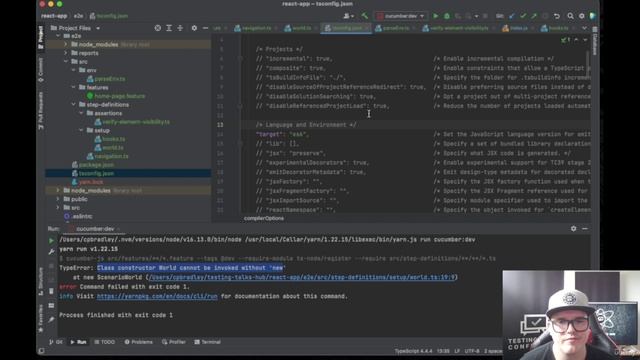
Task: Expand the reports folder
Action: (x=66, y=53)
